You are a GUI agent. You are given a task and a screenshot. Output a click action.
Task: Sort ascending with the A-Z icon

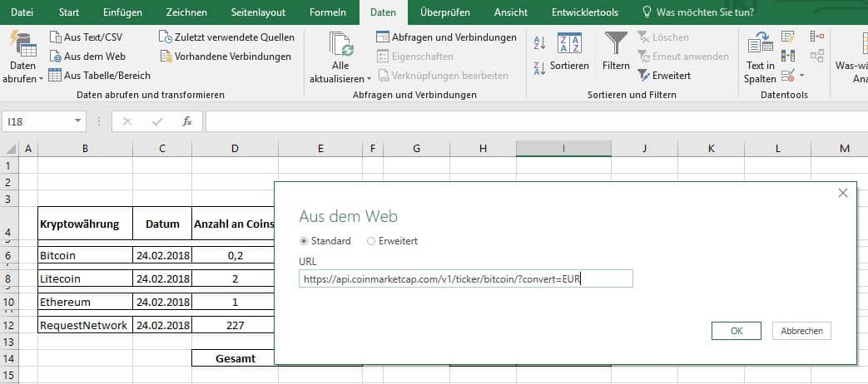(538, 43)
